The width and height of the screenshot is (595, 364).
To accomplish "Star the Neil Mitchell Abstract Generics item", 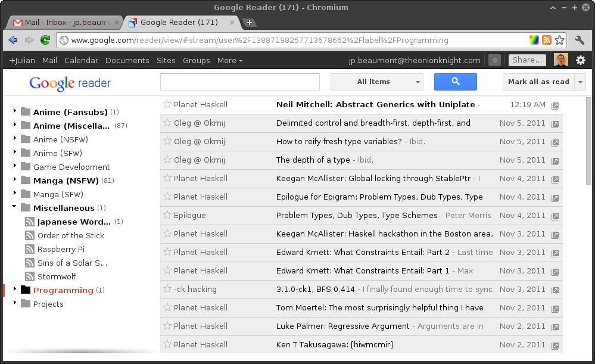I will coord(167,104).
